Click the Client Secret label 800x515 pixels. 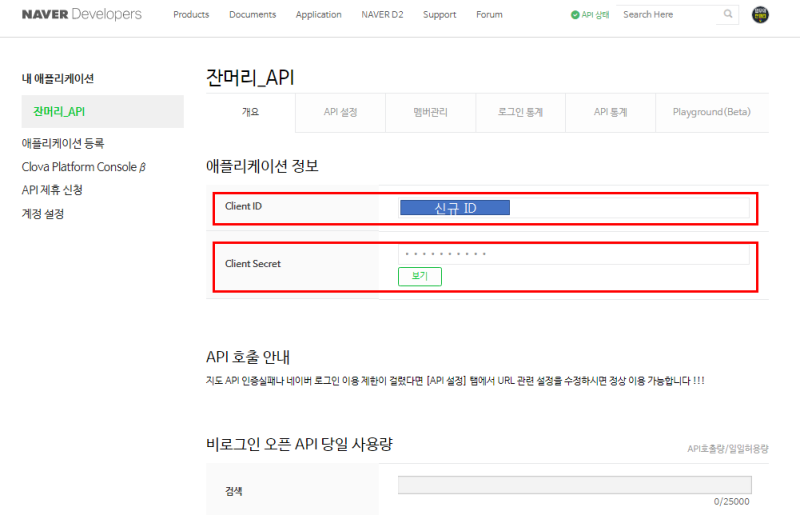click(253, 264)
